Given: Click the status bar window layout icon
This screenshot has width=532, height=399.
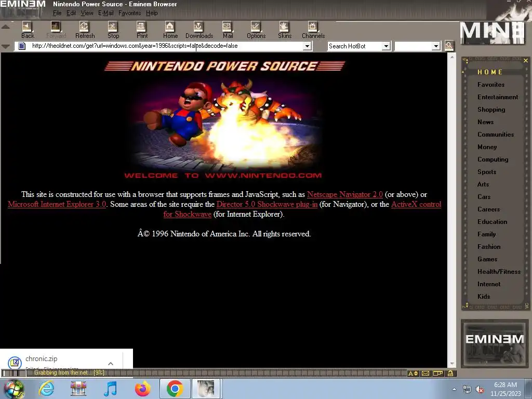Looking at the screenshot, I should (x=437, y=373).
